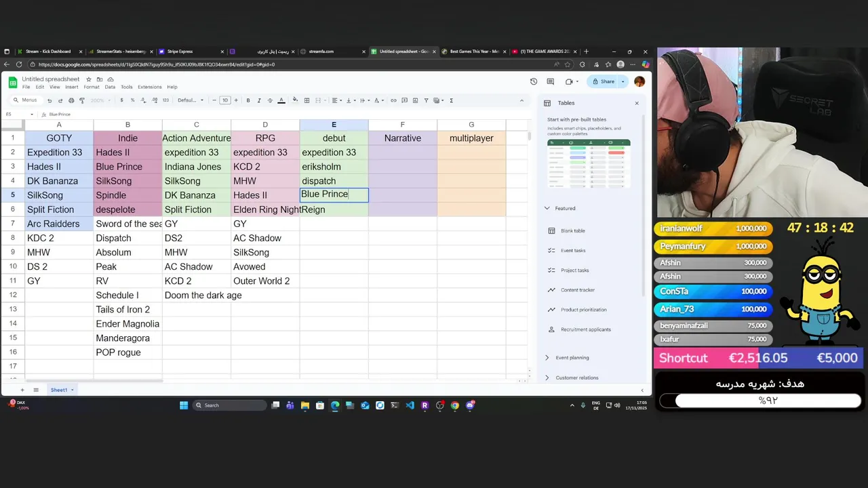868x488 pixels.
Task: Click the insert comment icon in toolbar
Action: [x=404, y=100]
